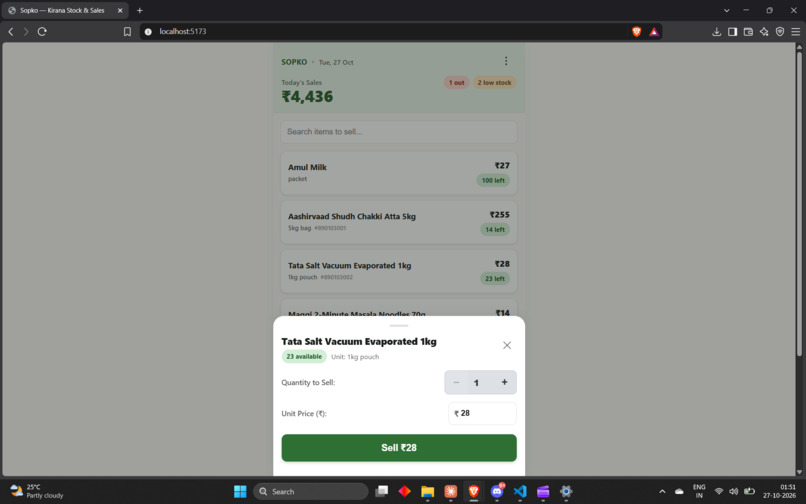The image size is (806, 504).
Task: Open volume tray icon
Action: tap(734, 492)
